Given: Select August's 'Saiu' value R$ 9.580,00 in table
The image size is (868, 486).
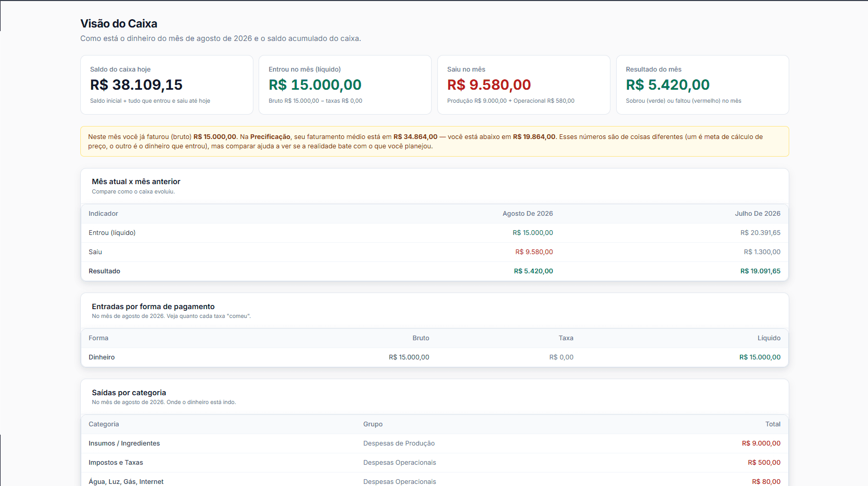Looking at the screenshot, I should 534,252.
